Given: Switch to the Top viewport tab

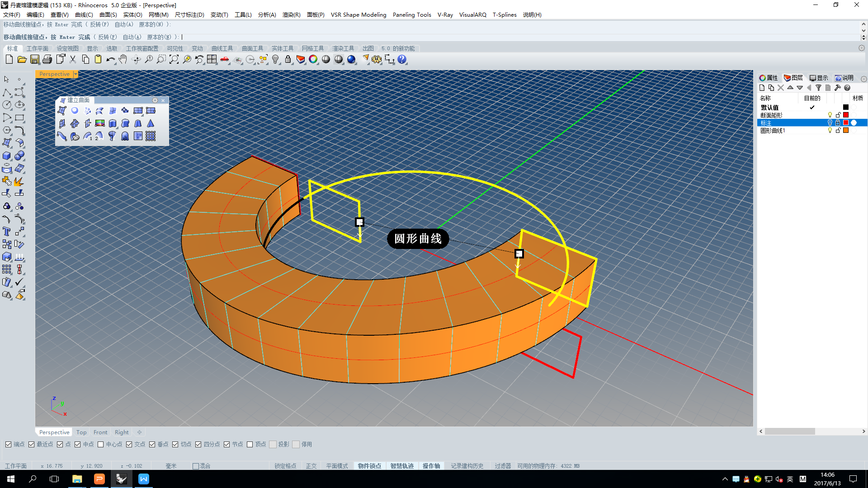Looking at the screenshot, I should point(81,432).
